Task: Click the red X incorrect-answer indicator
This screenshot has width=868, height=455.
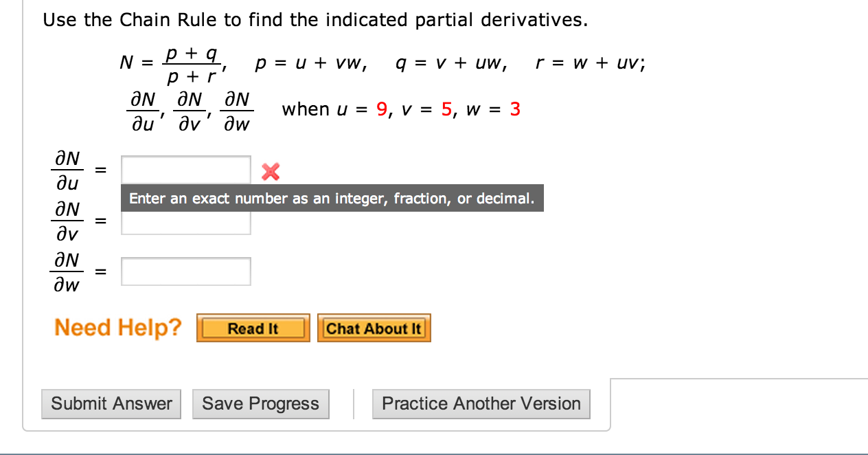Action: point(270,172)
